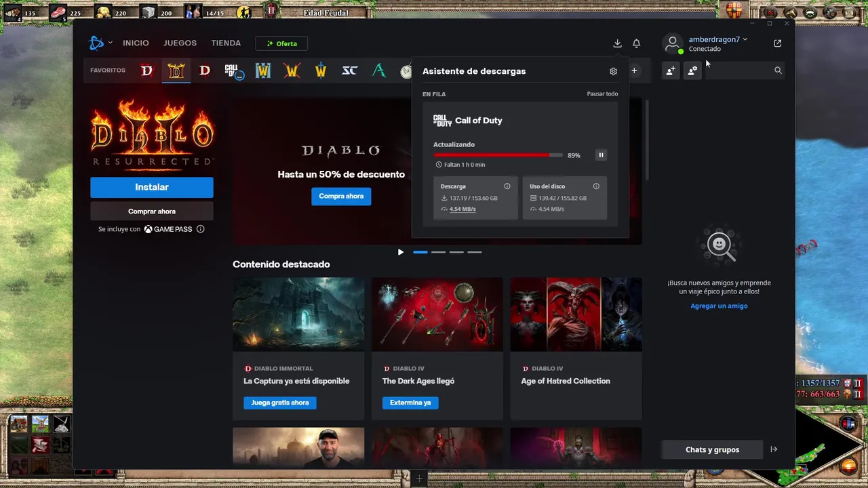This screenshot has height=488, width=868.
Task: Click Compra ahora on Diablo banner
Action: pyautogui.click(x=341, y=196)
